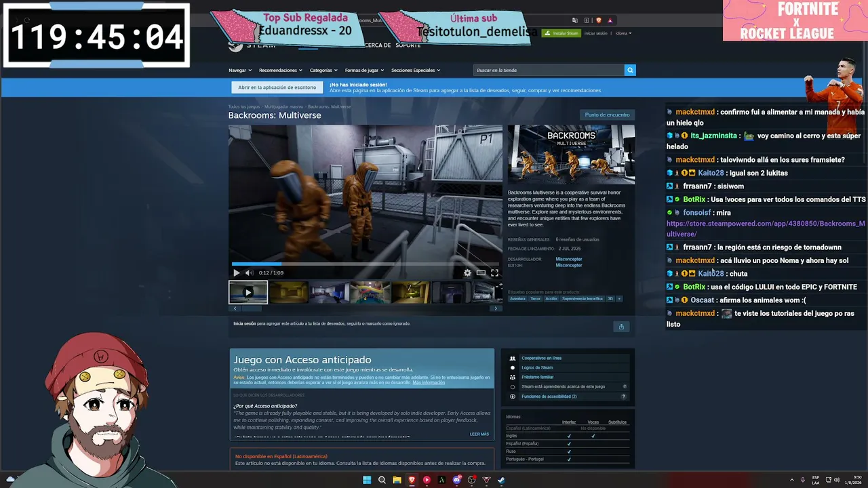Click the Aventura tag
The width and height of the screenshot is (868, 488).
517,298
